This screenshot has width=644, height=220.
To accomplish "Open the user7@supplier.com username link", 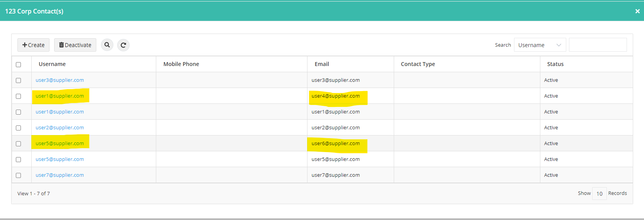I will point(60,175).
